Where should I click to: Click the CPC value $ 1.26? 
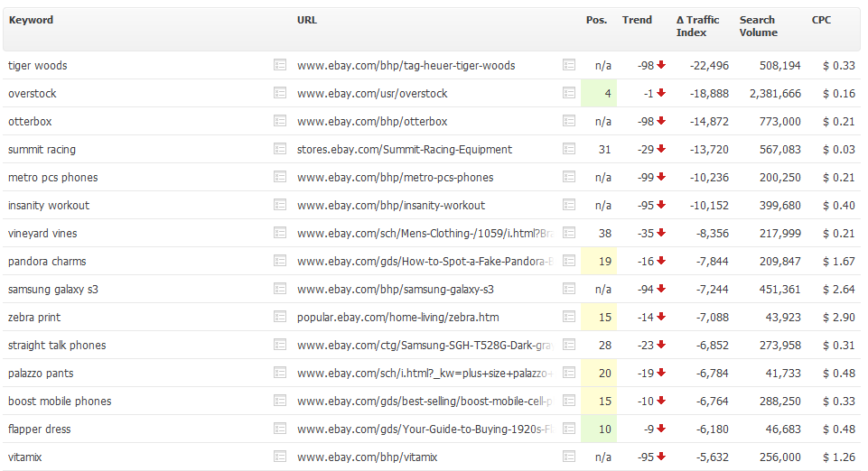pos(839,457)
